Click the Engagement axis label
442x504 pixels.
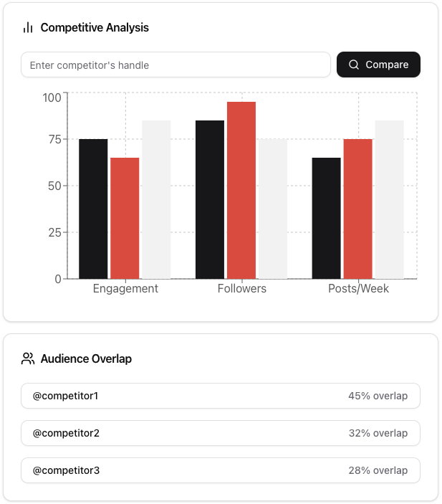[125, 288]
